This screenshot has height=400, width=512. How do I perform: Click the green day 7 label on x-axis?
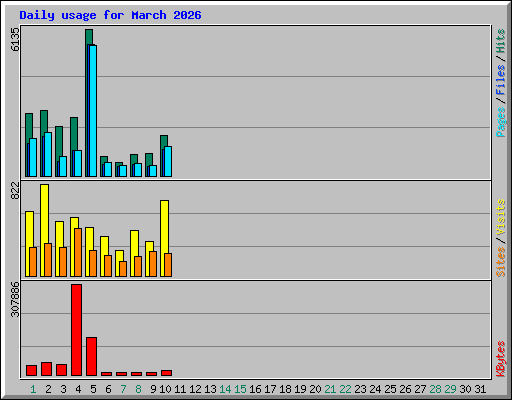pos(123,389)
